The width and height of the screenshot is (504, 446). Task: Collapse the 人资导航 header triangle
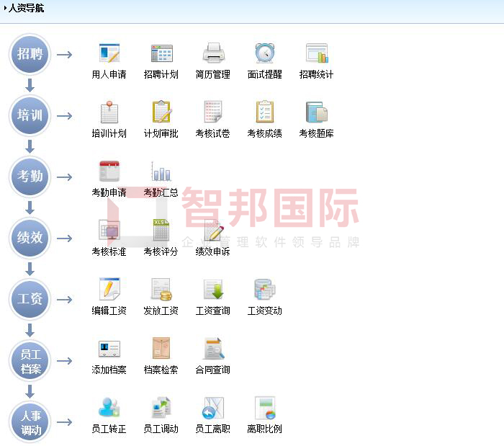tap(5, 9)
